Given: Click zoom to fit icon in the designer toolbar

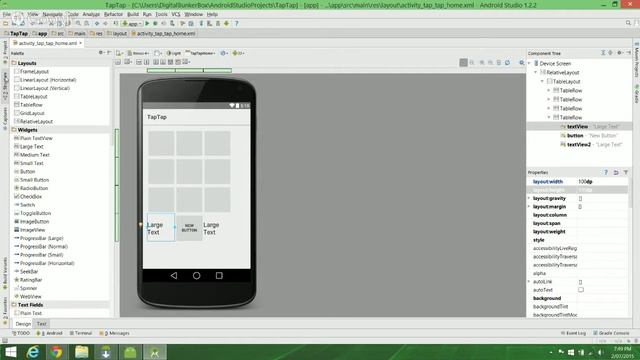Looking at the screenshot, I should pyautogui.click(x=463, y=62).
